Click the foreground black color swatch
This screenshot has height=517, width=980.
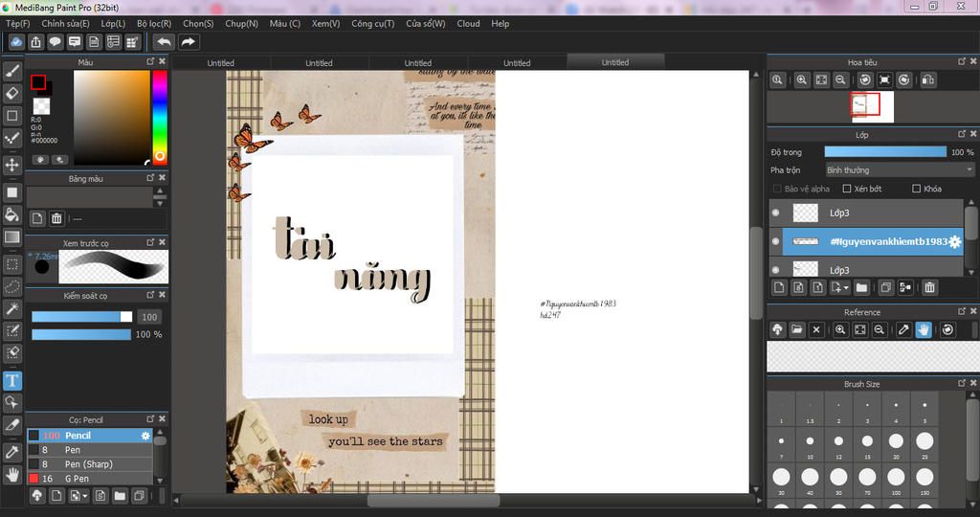38,82
